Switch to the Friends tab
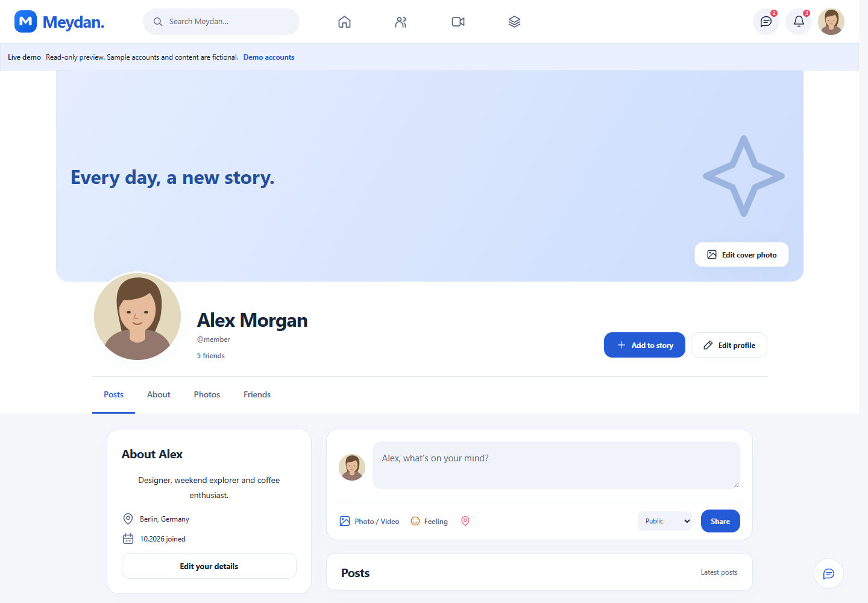The height and width of the screenshot is (603, 868). (x=257, y=394)
